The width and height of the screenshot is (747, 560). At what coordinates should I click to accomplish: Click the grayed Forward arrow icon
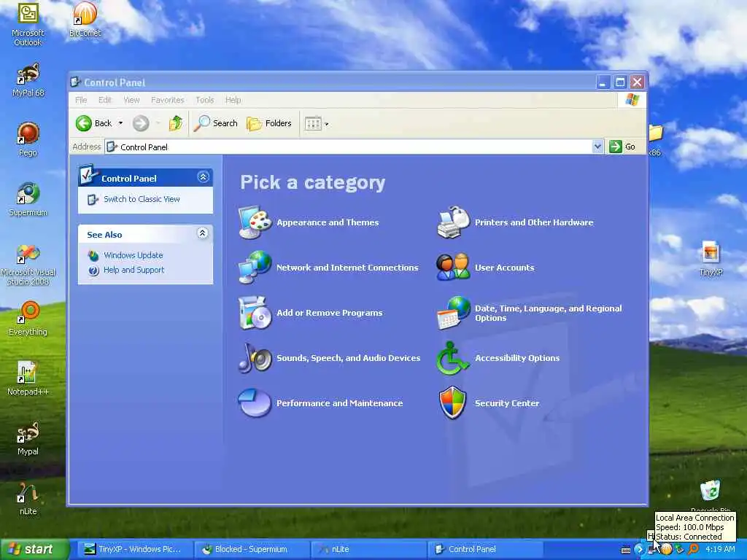pos(141,123)
